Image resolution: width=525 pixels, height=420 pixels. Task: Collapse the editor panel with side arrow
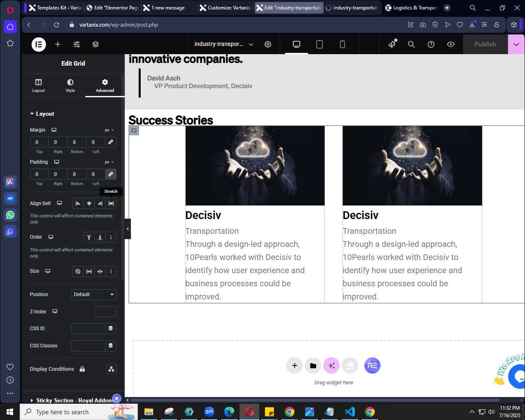click(x=128, y=229)
